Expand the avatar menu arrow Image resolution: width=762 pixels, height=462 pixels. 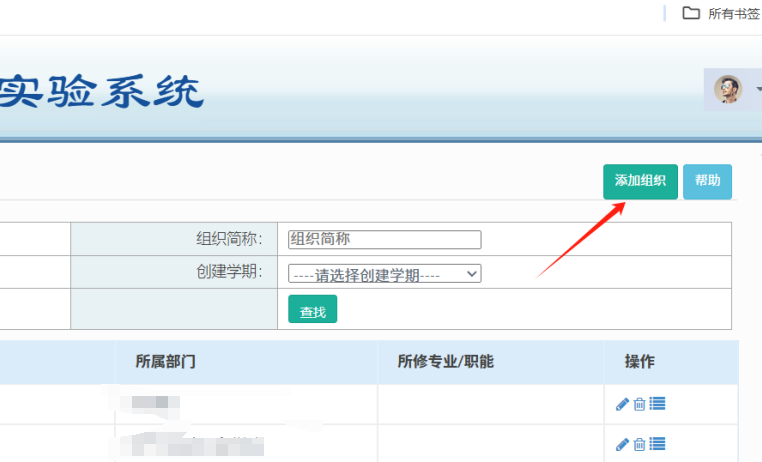759,89
